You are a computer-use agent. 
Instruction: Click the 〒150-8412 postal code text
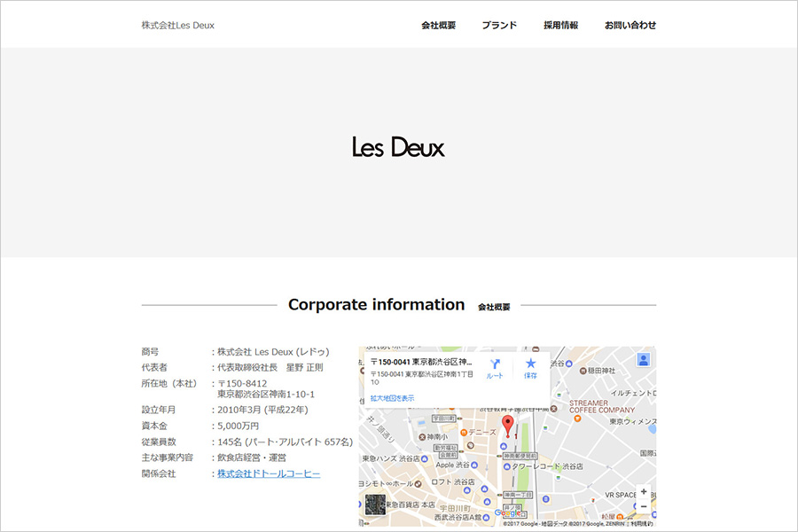pos(242,383)
